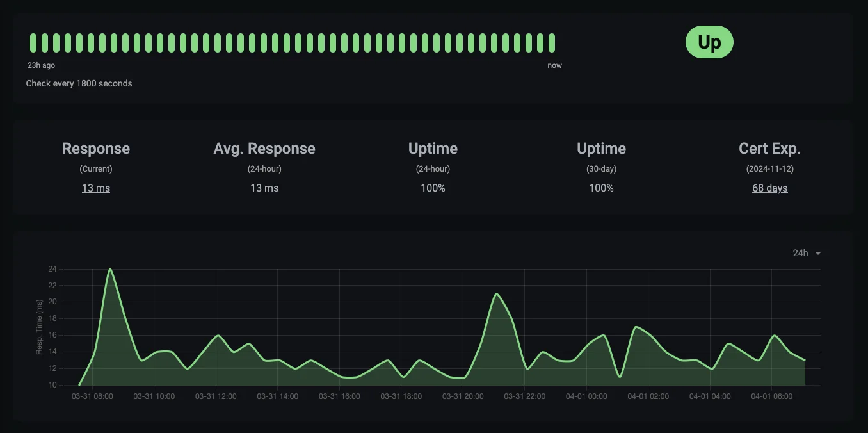Click the "Cert Exp." column header
The image size is (868, 433).
tap(769, 148)
